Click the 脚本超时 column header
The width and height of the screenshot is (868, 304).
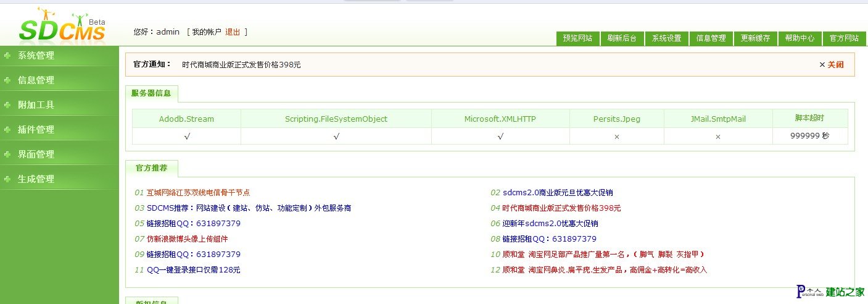(x=810, y=118)
